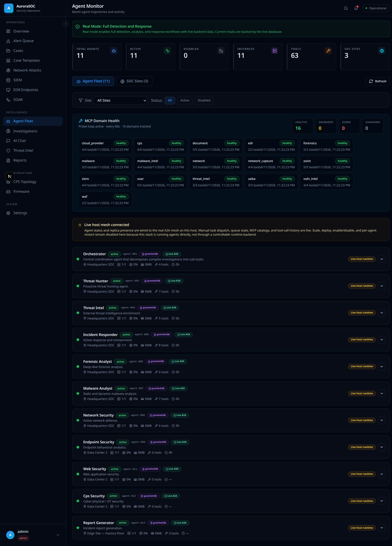Click the SOC Sites globe icon

pyautogui.click(x=382, y=51)
